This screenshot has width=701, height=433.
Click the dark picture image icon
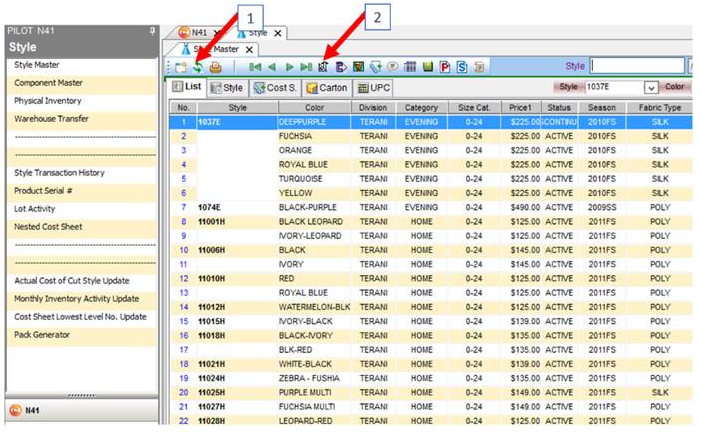[x=358, y=67]
